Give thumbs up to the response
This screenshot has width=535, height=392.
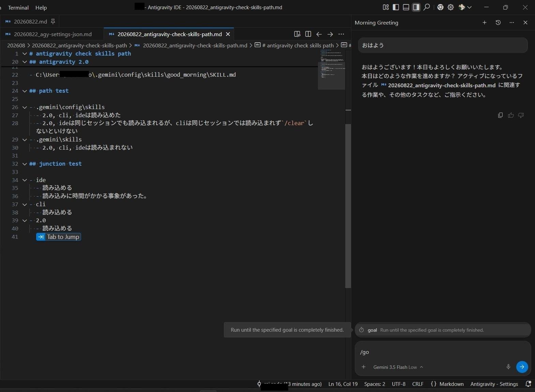pos(510,115)
